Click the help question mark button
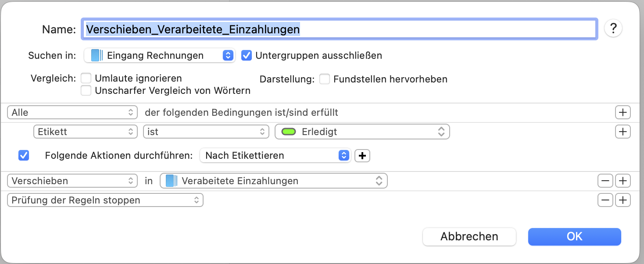Screen dimensions: 644x264 coord(613,29)
